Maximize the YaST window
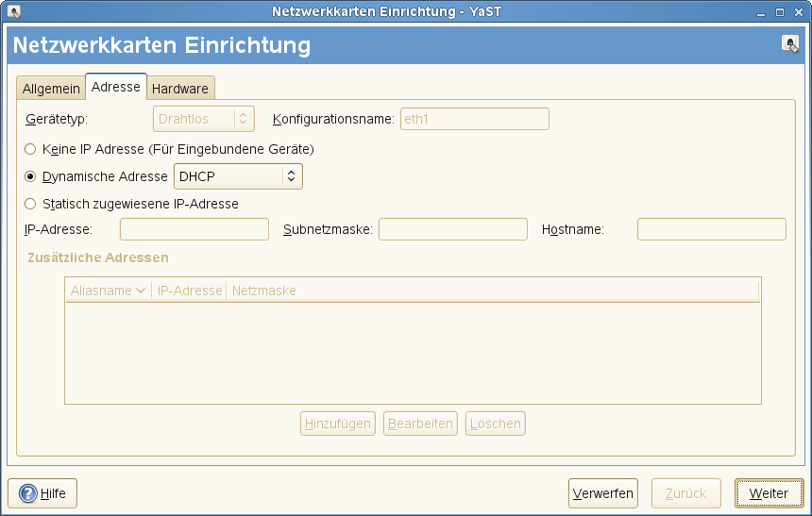Viewport: 812px width, 516px height. click(x=780, y=12)
